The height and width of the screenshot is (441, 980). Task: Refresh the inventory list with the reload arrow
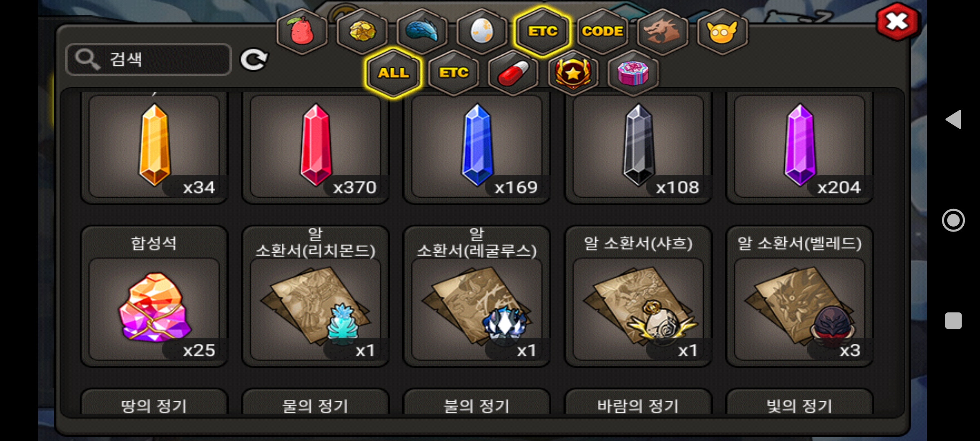tap(254, 60)
